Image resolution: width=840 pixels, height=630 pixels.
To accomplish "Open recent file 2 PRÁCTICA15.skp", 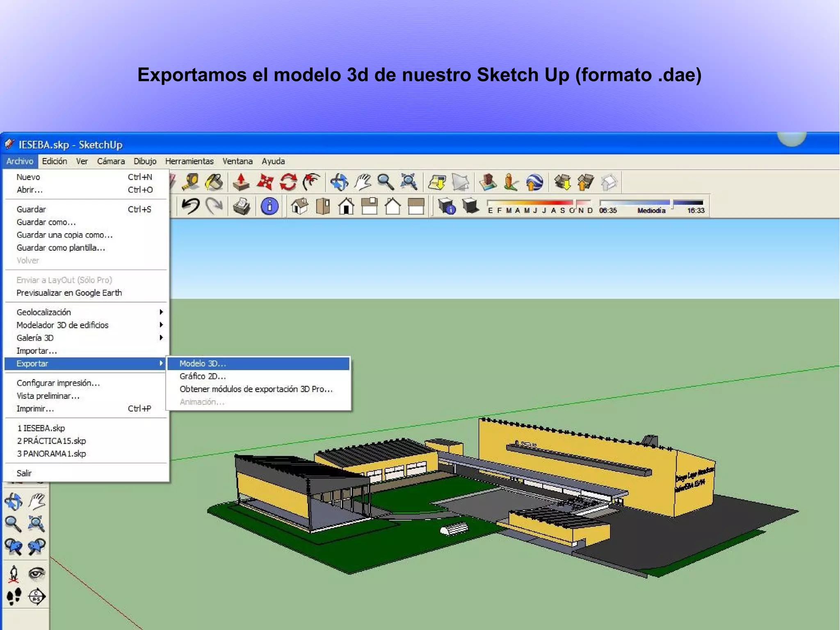I will (52, 441).
